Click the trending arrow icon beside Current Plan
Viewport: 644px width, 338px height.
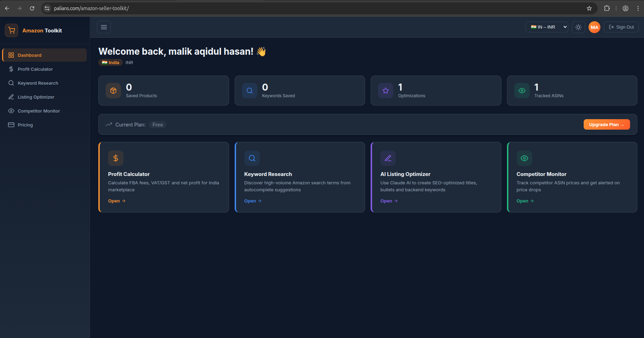tap(109, 124)
